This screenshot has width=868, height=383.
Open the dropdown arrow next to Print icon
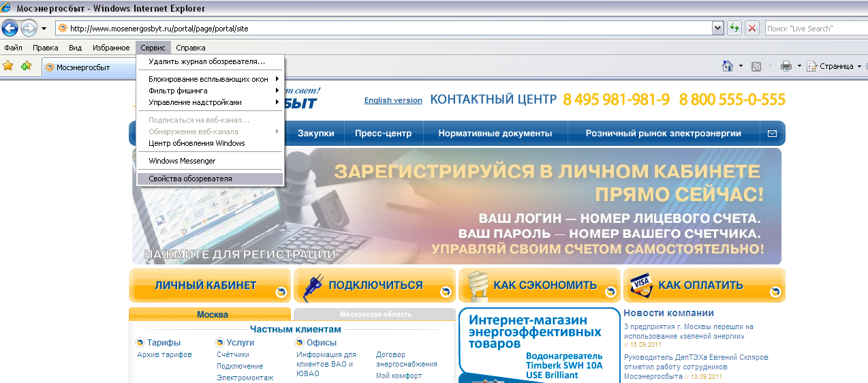[799, 66]
